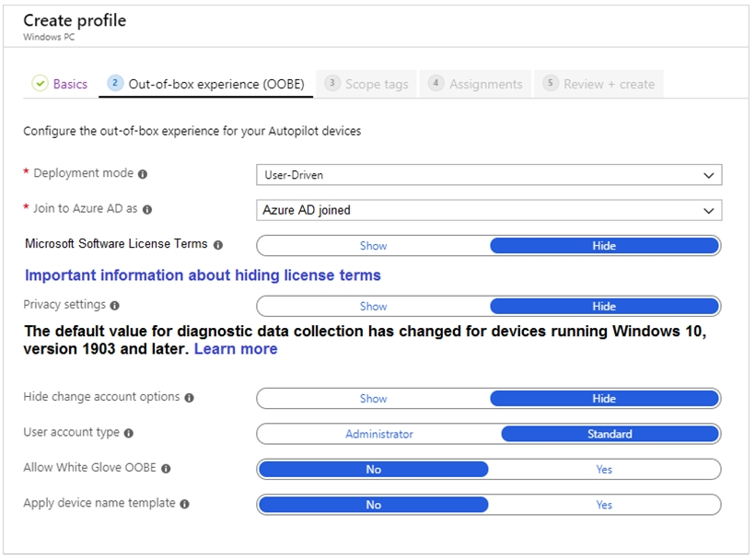The height and width of the screenshot is (560, 755).
Task: Click info icon for Microsoft Software License Terms
Action: (218, 245)
